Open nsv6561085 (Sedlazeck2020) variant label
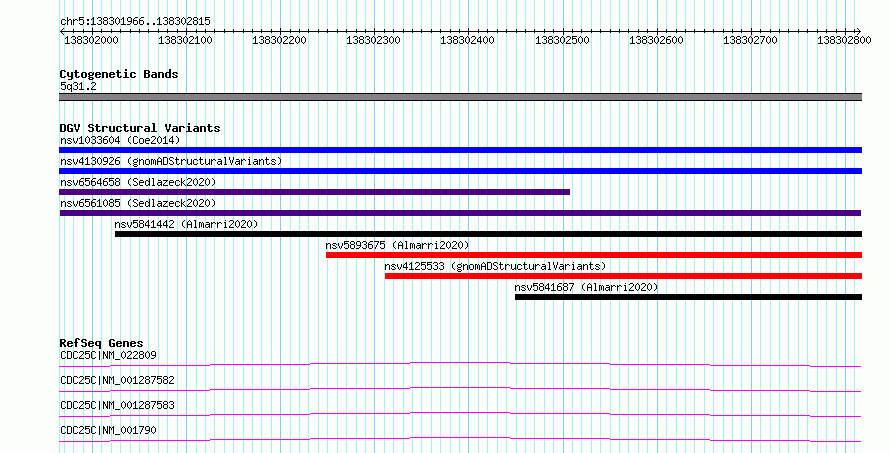 click(x=138, y=203)
